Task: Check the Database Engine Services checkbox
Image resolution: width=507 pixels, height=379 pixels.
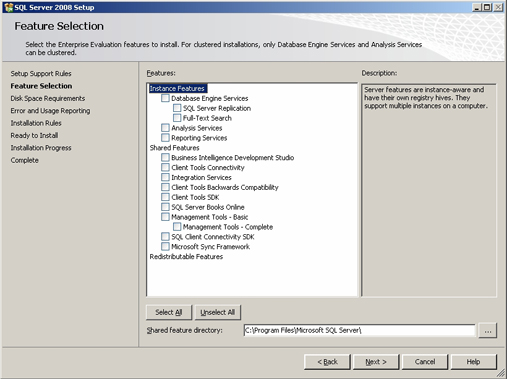Action: [x=165, y=98]
